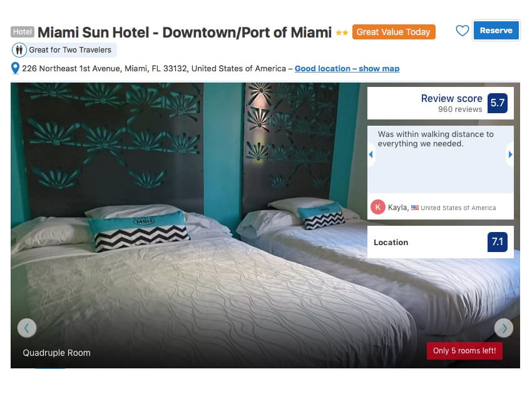Click the 960 reviews text

[460, 109]
